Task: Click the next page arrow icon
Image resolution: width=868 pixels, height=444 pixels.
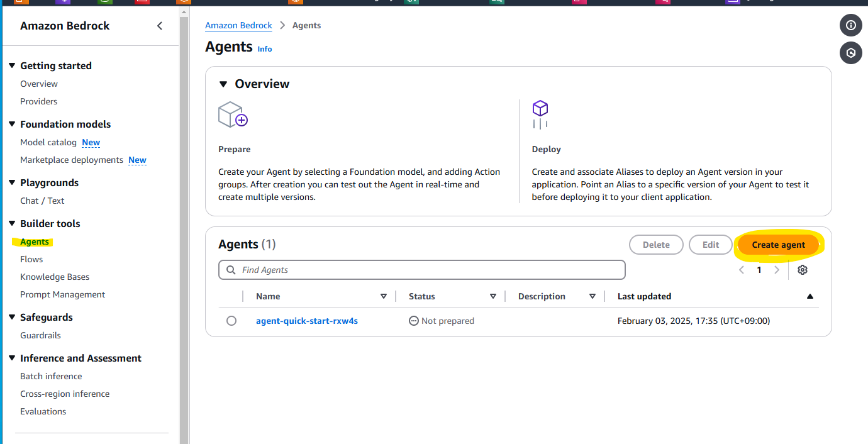Action: 777,269
